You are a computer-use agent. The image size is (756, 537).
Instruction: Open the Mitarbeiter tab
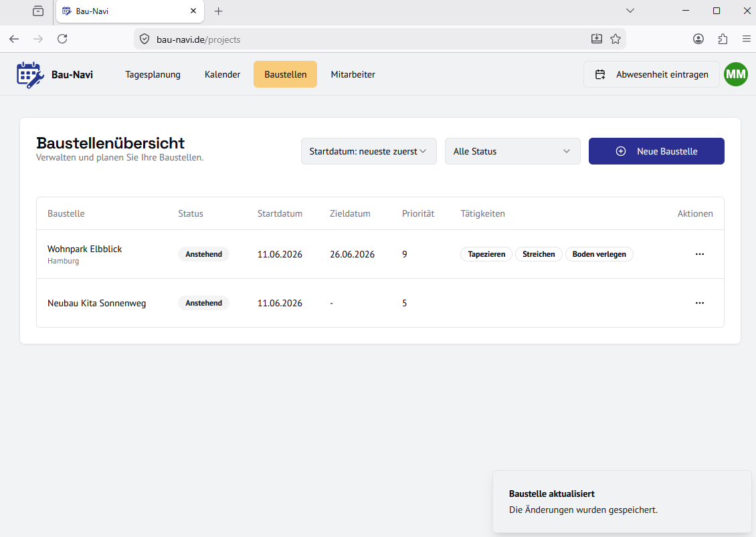pyautogui.click(x=353, y=74)
